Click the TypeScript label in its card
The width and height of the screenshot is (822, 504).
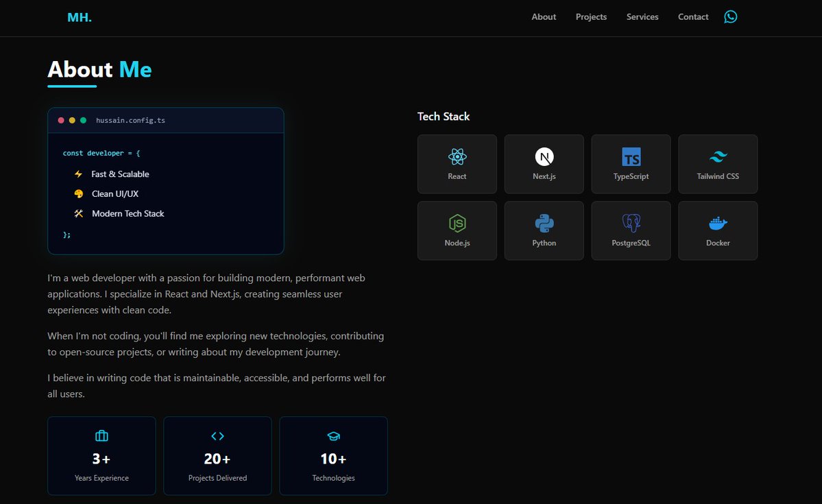(631, 176)
